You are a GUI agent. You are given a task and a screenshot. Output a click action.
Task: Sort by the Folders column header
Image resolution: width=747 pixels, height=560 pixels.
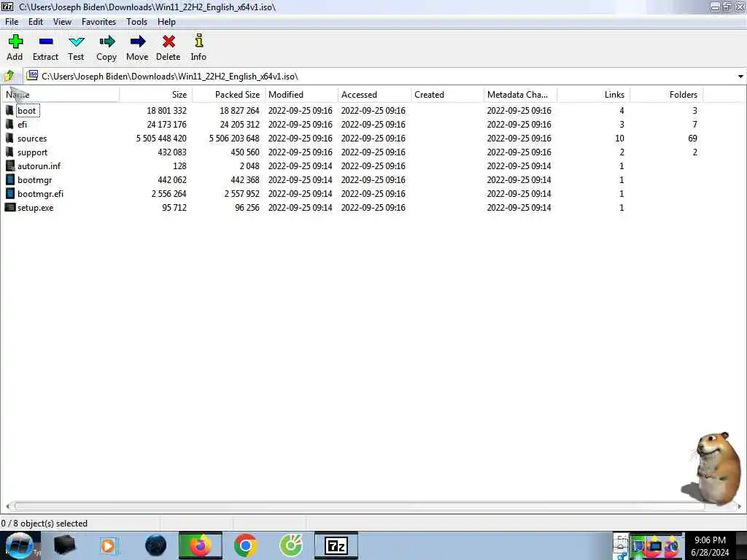click(x=667, y=95)
